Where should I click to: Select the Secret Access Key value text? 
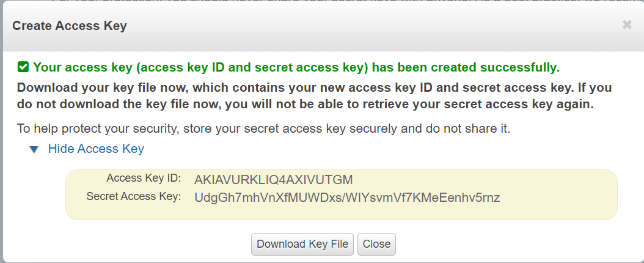pos(346,198)
